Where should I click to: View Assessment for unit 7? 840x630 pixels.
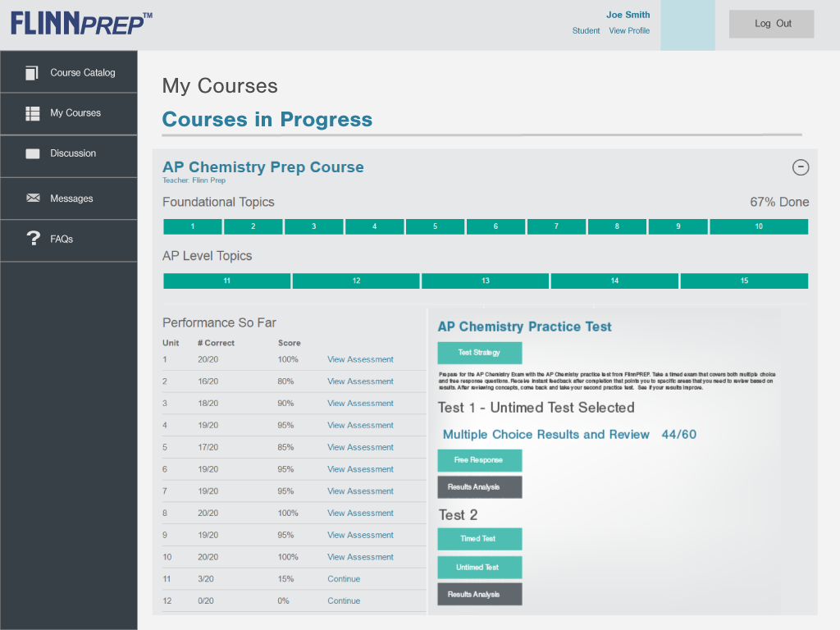click(x=360, y=491)
